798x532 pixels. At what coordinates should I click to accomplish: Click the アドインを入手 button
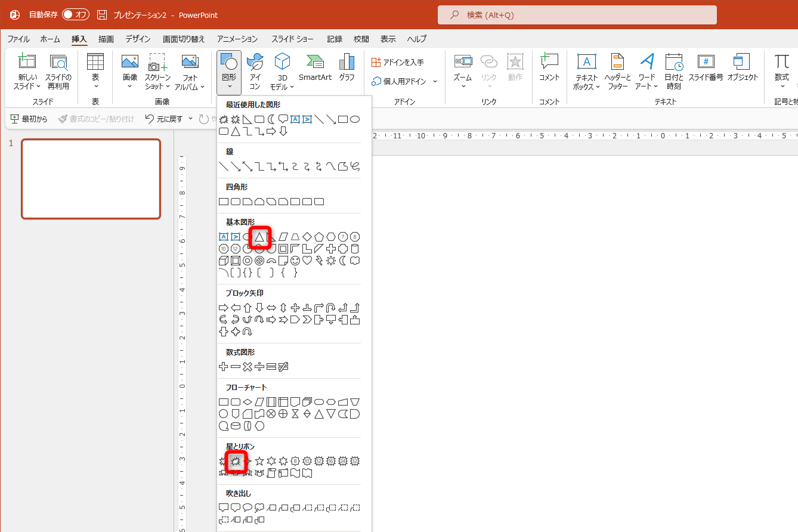click(403, 61)
